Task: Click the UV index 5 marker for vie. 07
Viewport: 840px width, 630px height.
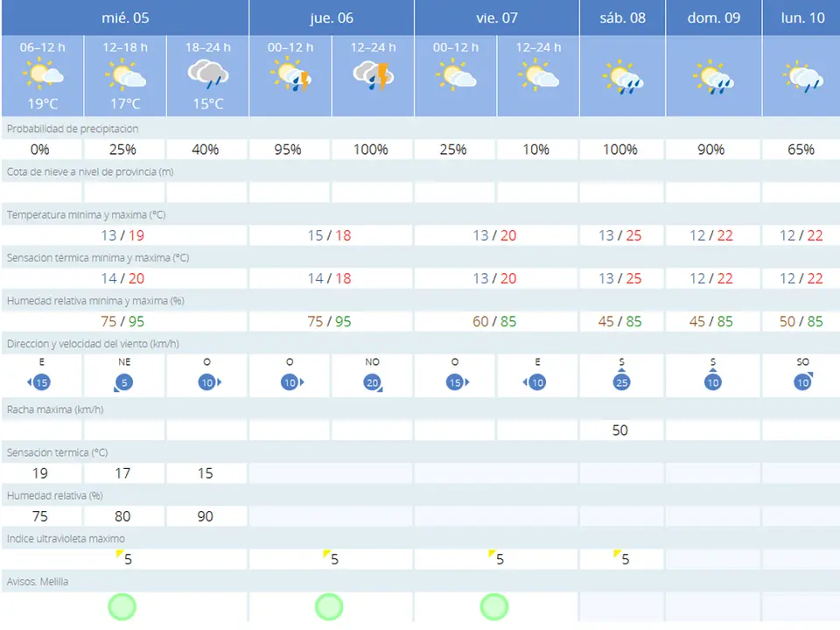Action: coord(496,557)
